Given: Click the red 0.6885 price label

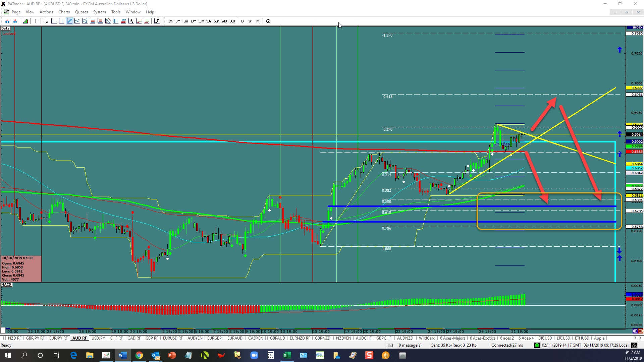Looking at the screenshot, I should pyautogui.click(x=635, y=152).
